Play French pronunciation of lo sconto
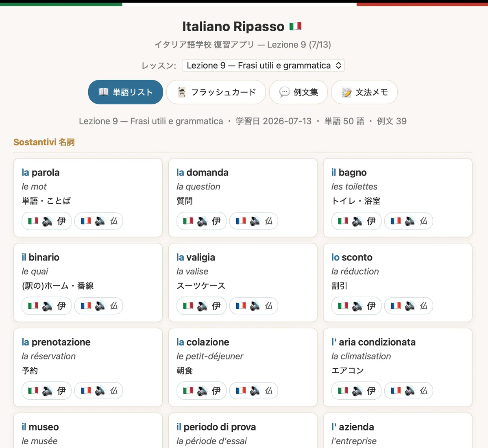The image size is (488, 448). [x=409, y=306]
